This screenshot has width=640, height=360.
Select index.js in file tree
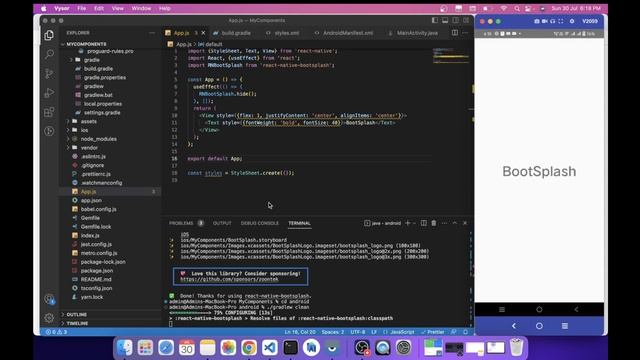click(90, 236)
